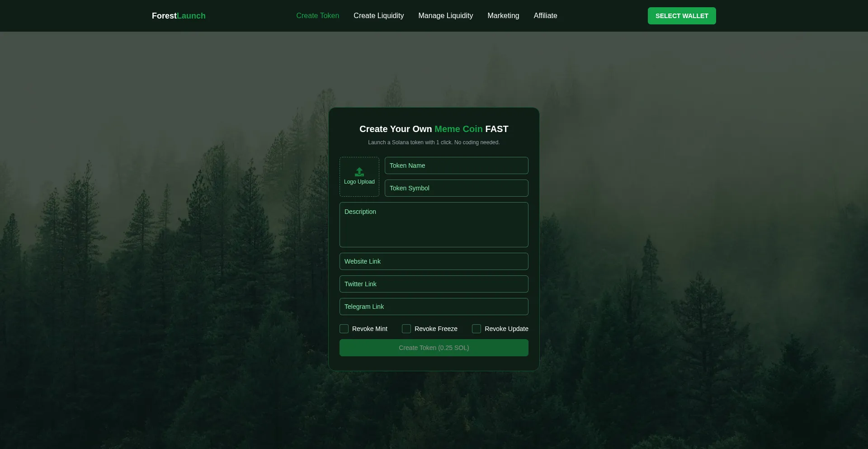Open the Create Liquidity page
This screenshot has width=868, height=449.
(x=378, y=15)
